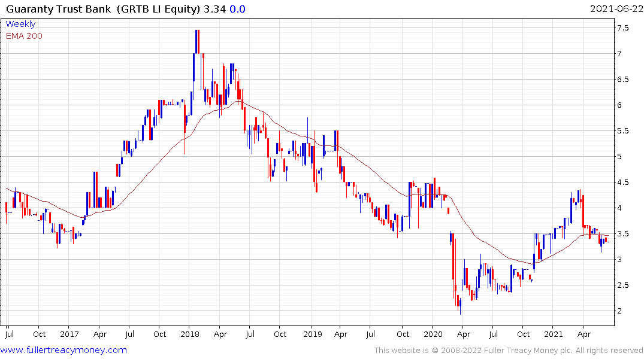Click the 2017 year label on time axis
Image resolution: width=644 pixels, height=359 pixels.
[69, 334]
